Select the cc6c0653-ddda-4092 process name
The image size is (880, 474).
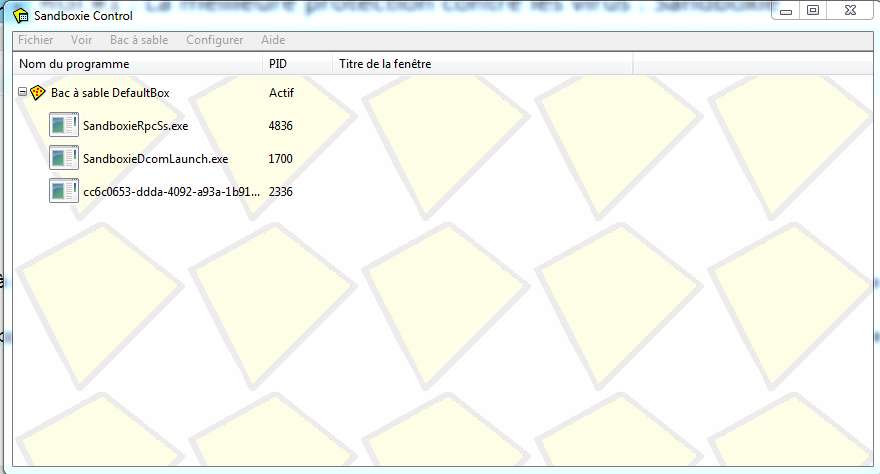click(171, 192)
